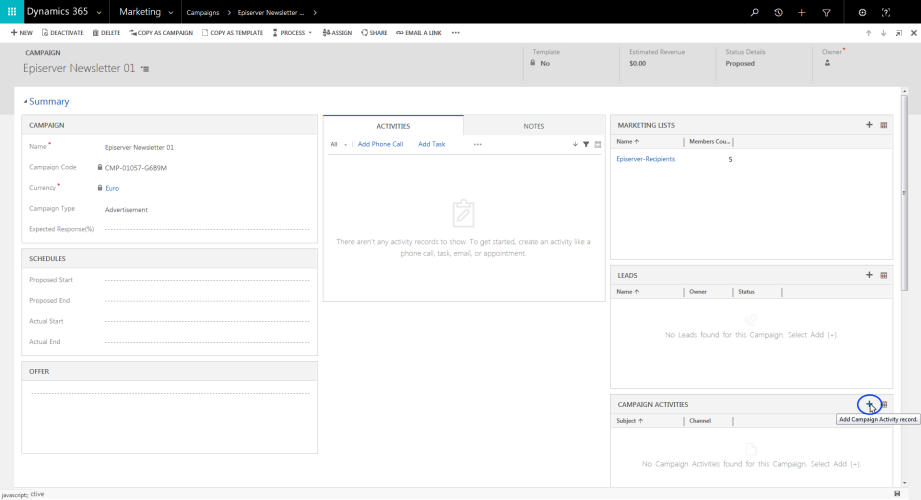Click the search magnifier icon in top bar
The height and width of the screenshot is (500, 921).
(755, 12)
